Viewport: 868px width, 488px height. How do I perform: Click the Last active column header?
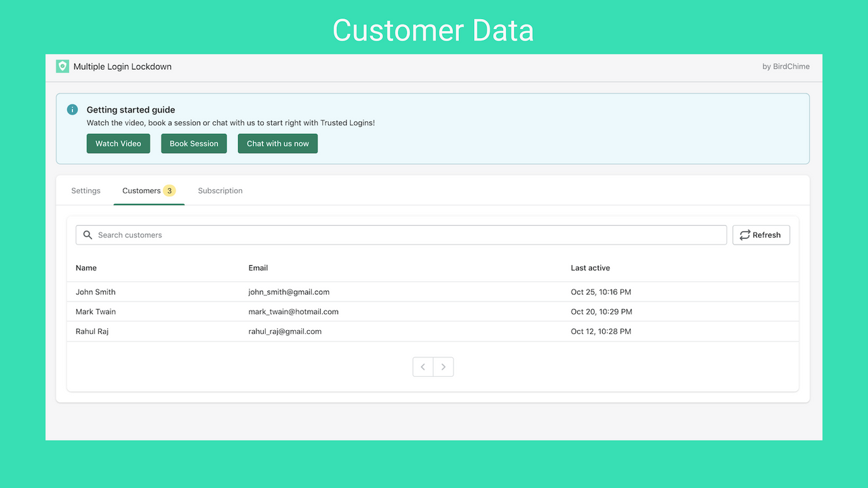point(590,268)
